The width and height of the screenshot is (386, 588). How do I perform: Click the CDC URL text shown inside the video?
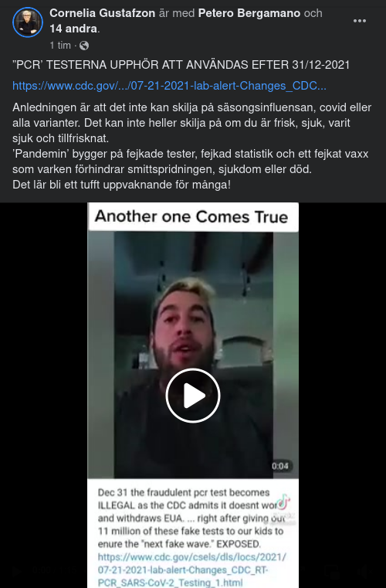pos(191,570)
